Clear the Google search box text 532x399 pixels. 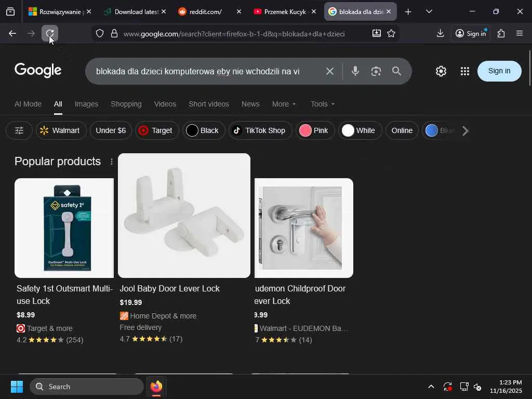(330, 71)
